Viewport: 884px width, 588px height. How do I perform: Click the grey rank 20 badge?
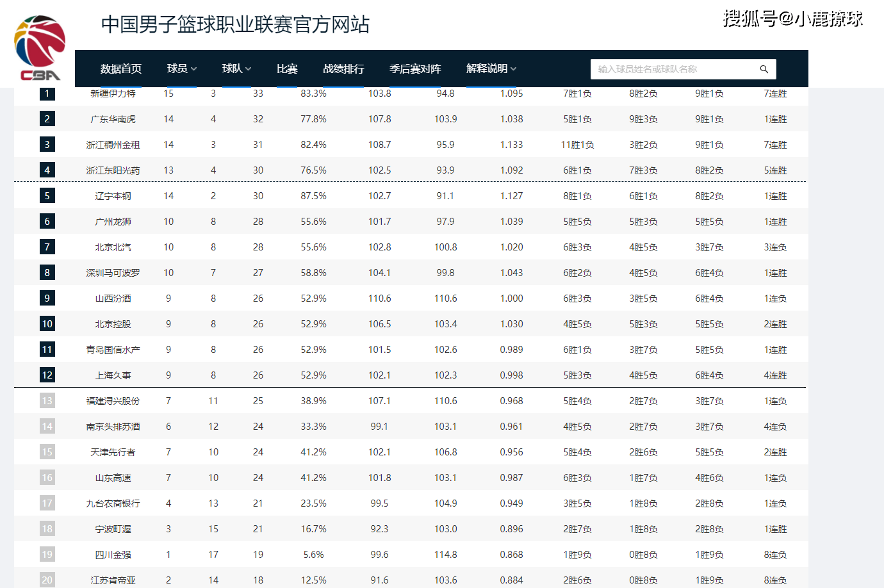click(47, 580)
